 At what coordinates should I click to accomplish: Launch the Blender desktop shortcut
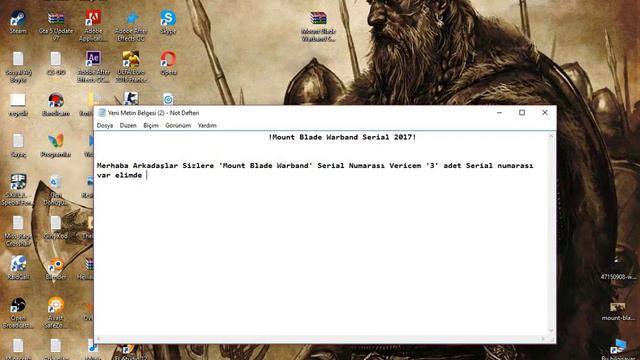(56, 269)
